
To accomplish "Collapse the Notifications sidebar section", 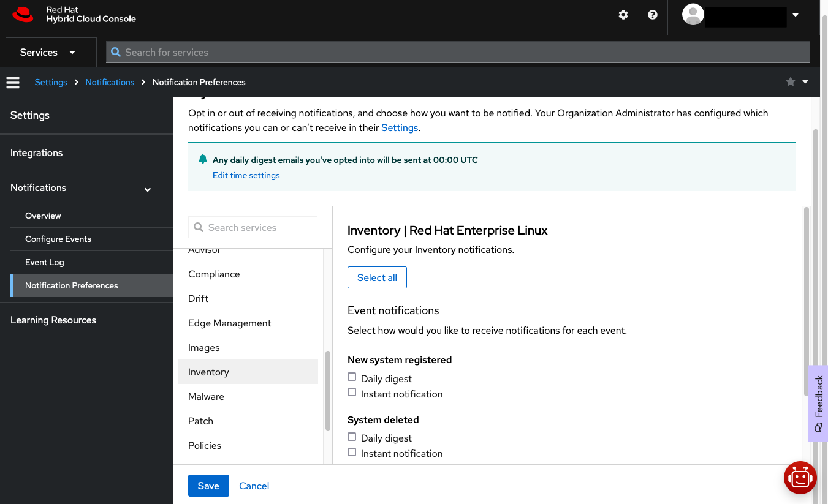I will click(147, 190).
